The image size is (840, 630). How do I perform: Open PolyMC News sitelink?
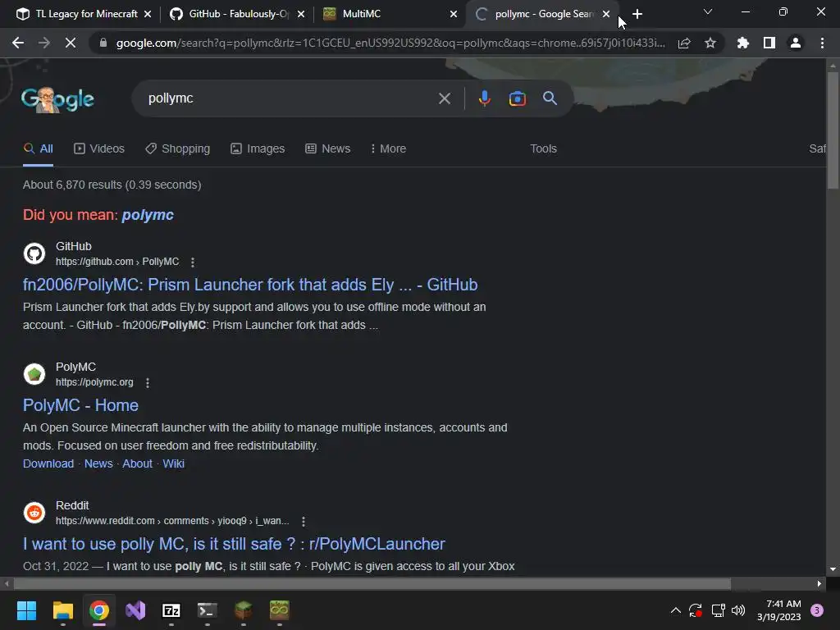98,464
